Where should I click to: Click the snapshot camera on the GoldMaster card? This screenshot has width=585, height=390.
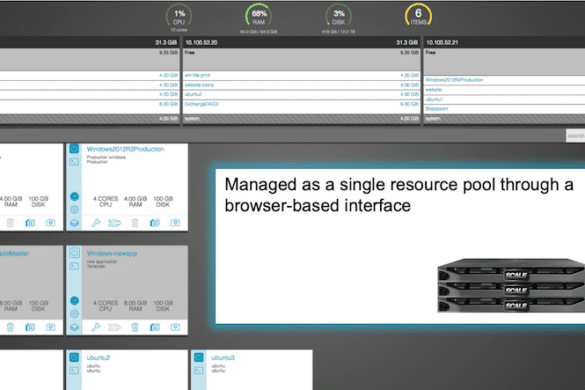click(x=50, y=327)
